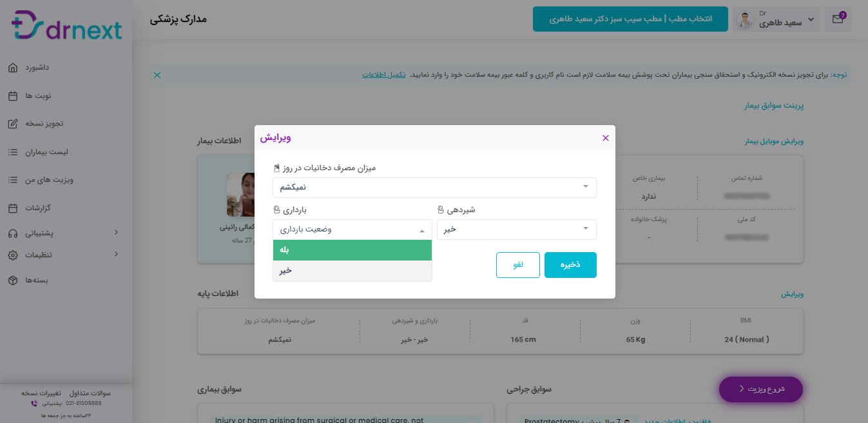The height and width of the screenshot is (423, 868).
Task: Open the smoking amount dropdown
Action: click(434, 188)
